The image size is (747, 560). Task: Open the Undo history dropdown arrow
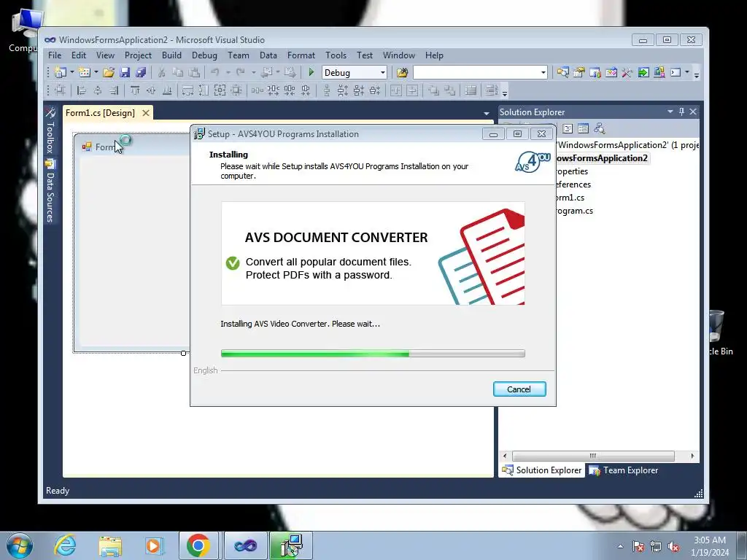click(228, 72)
